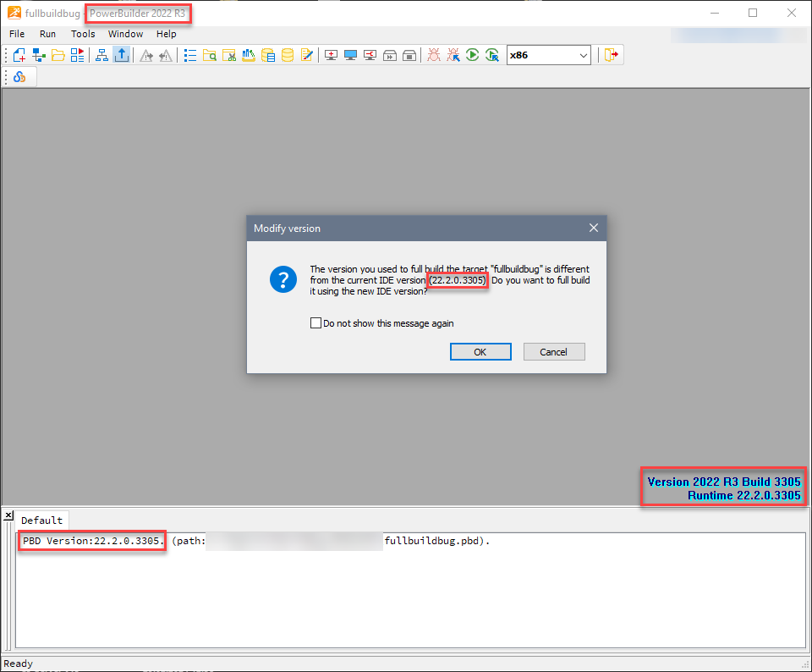Image resolution: width=812 pixels, height=672 pixels.
Task: Click the Exit door icon
Action: pyautogui.click(x=612, y=55)
